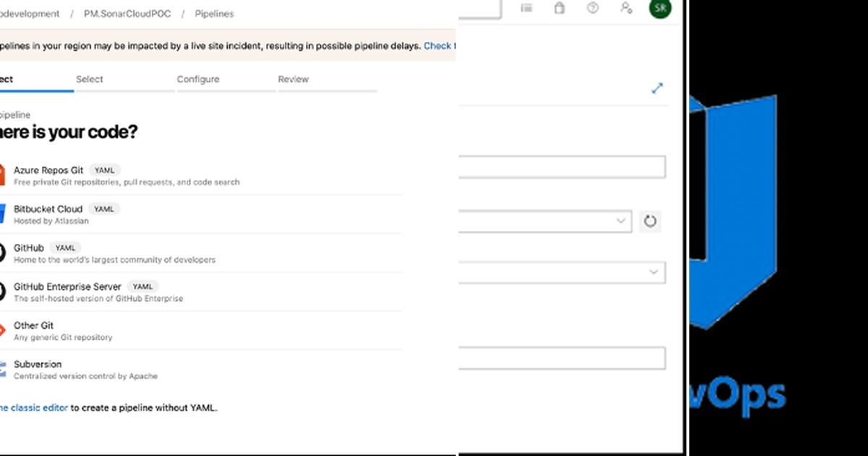The image size is (868, 456).
Task: Select Subversion version control
Action: (x=37, y=364)
